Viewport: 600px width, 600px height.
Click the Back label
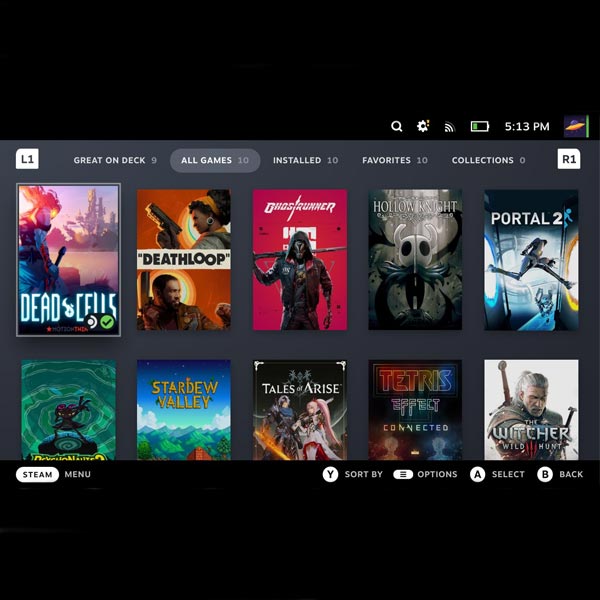coord(571,474)
